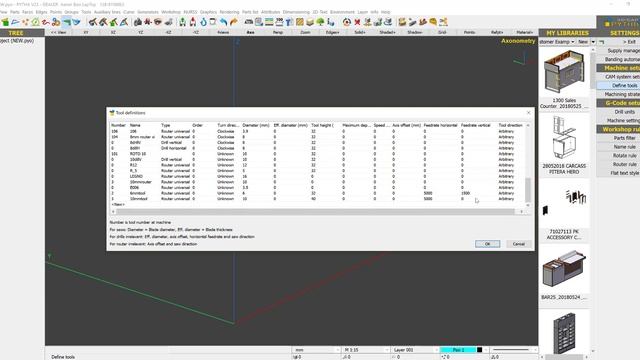Image resolution: width=640 pixels, height=360 pixels.
Task: Click the Tool definitions horizontal scrollbar
Action: tap(315, 211)
